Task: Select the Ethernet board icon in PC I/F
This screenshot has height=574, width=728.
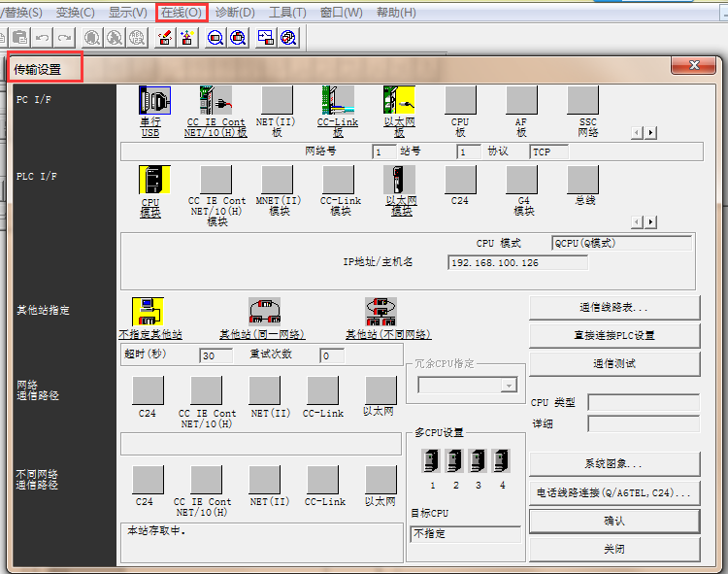Action: [399, 100]
